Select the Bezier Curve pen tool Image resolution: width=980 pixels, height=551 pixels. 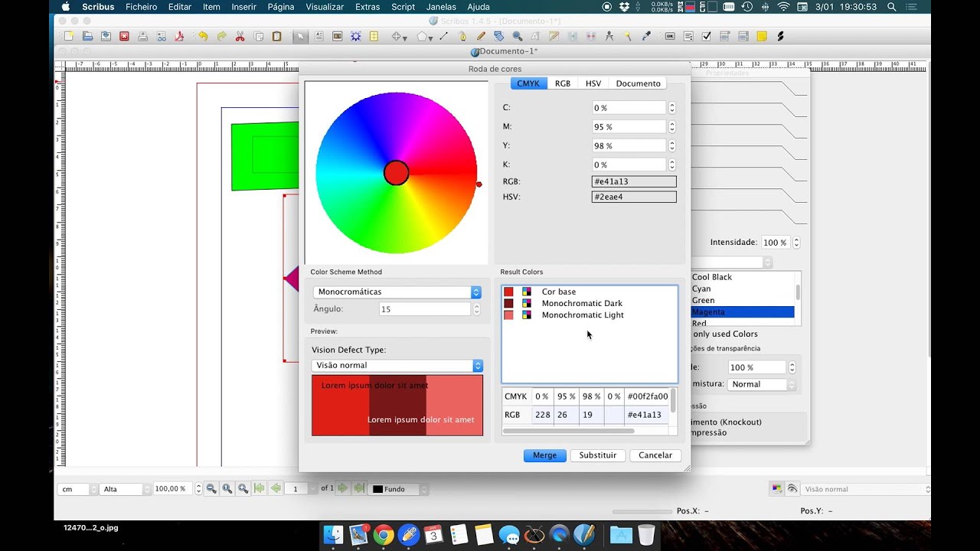[x=462, y=36]
